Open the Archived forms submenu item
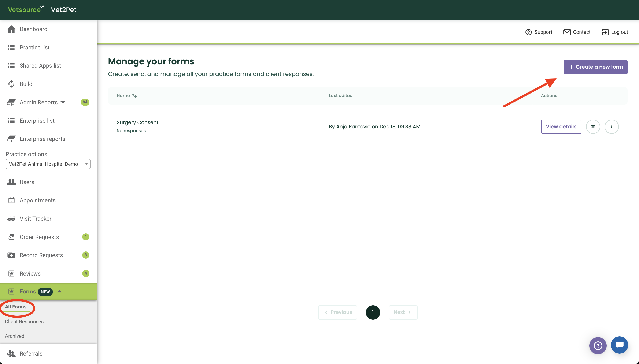The image size is (639, 364). (15, 336)
